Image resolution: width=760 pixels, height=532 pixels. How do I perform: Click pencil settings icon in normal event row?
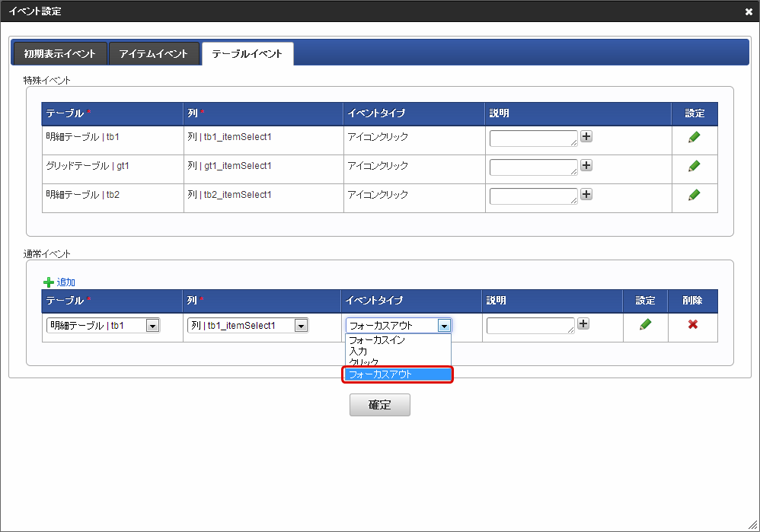(x=646, y=324)
